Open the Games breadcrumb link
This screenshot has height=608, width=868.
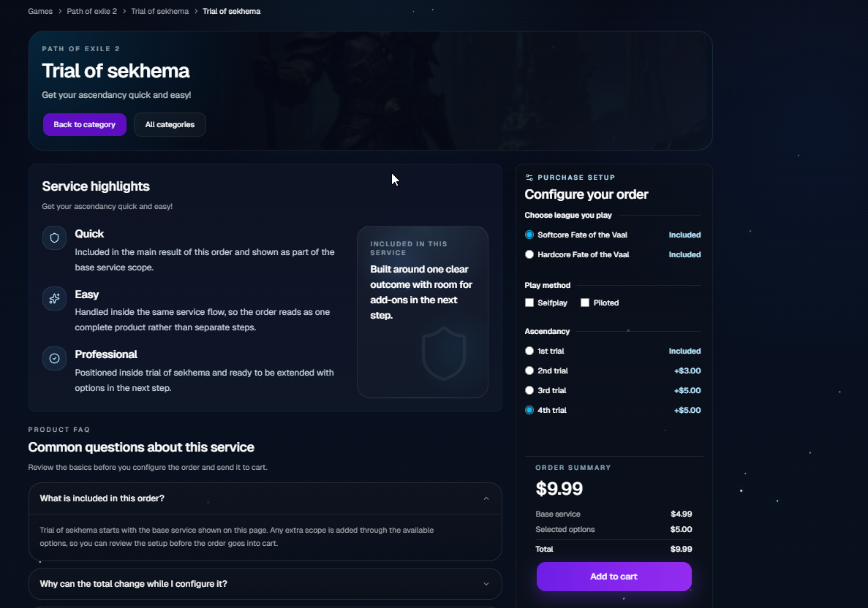coord(39,11)
